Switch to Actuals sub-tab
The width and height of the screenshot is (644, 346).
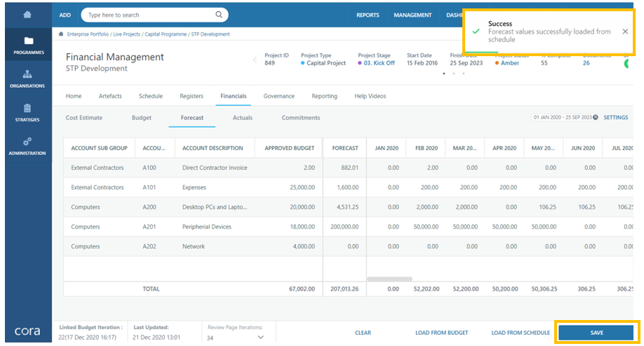pos(243,117)
